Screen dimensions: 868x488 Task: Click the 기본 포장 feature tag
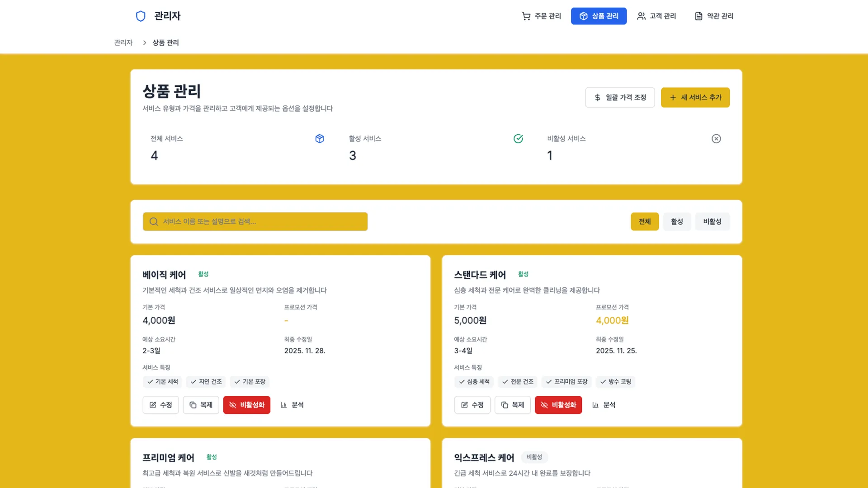click(250, 382)
